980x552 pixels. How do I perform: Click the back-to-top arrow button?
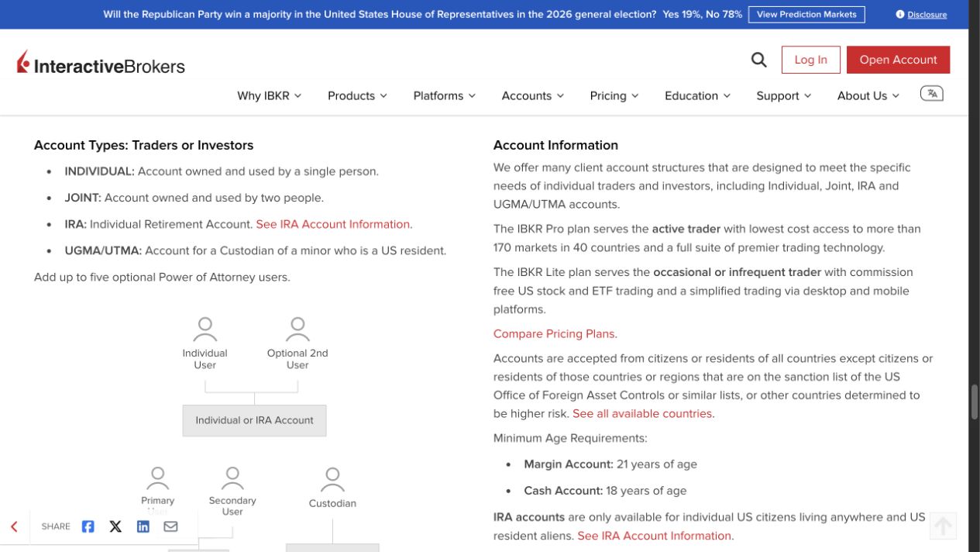[943, 526]
